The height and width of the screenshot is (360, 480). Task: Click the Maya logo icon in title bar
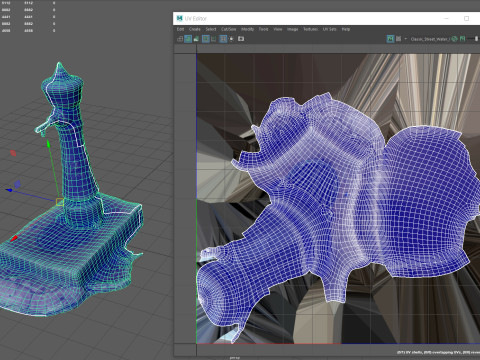click(180, 18)
